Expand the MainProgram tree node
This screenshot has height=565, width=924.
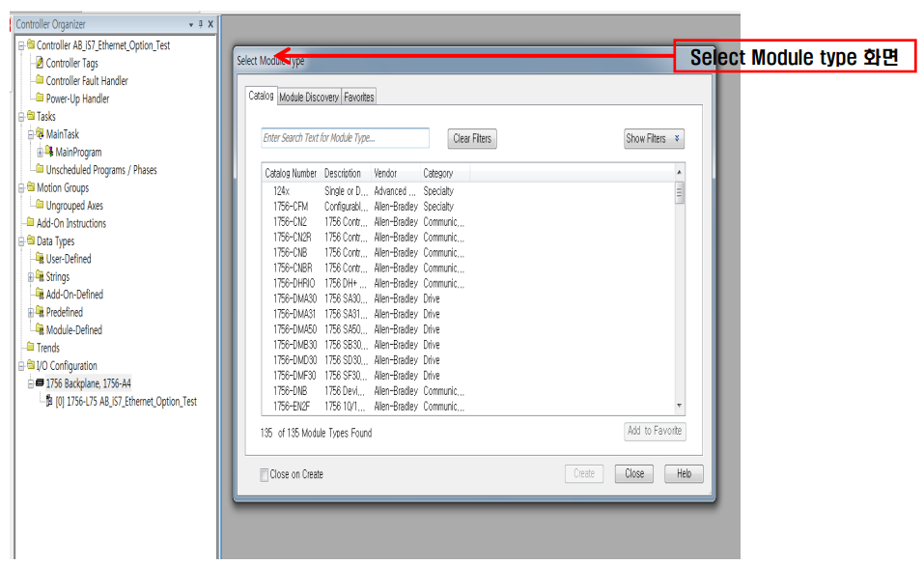tap(39, 152)
